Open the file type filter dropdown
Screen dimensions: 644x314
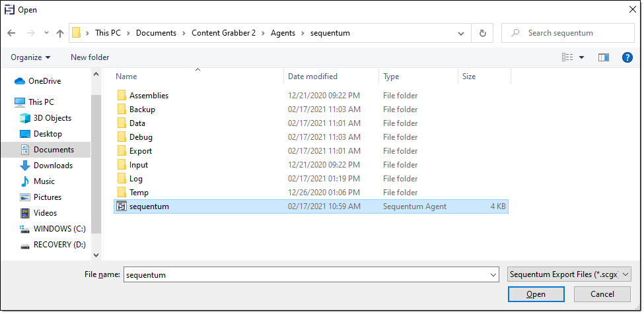(x=570, y=274)
